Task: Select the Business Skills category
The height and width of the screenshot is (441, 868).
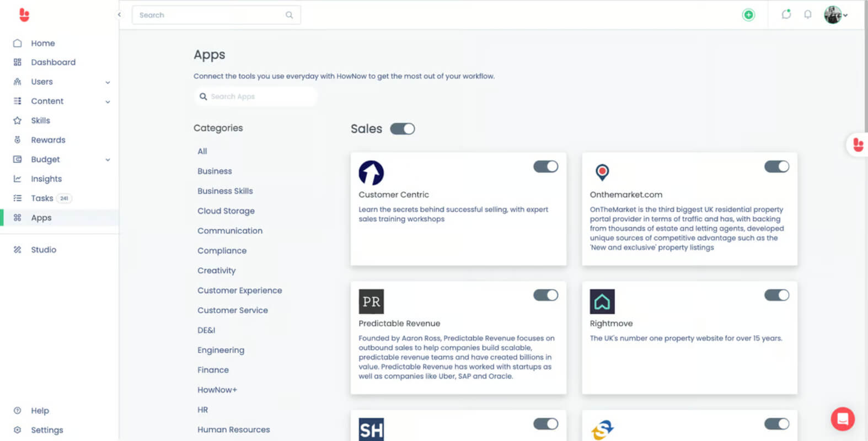Action: coord(225,191)
